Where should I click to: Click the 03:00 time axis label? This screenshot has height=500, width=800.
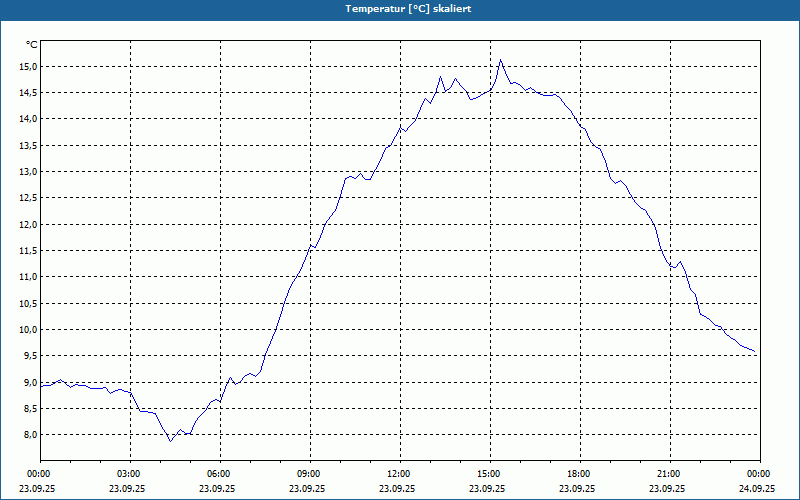coord(131,474)
